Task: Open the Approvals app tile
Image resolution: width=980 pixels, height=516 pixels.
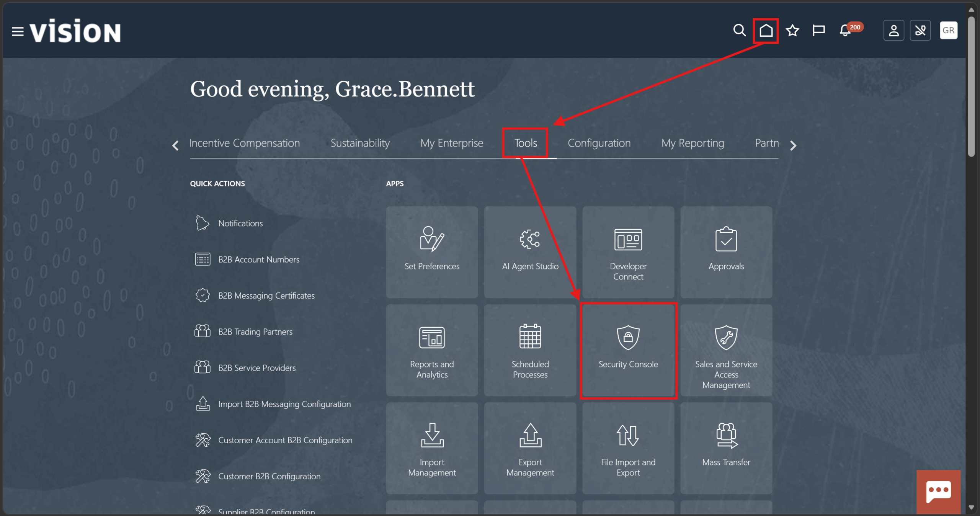Action: pos(726,252)
